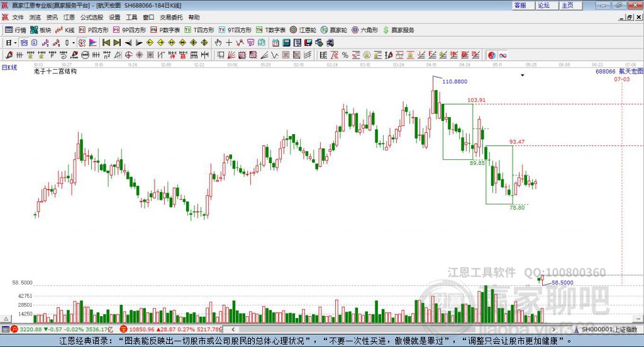Click the black left arrow icon
Viewport: 644px width, 347px height.
coord(128,43)
